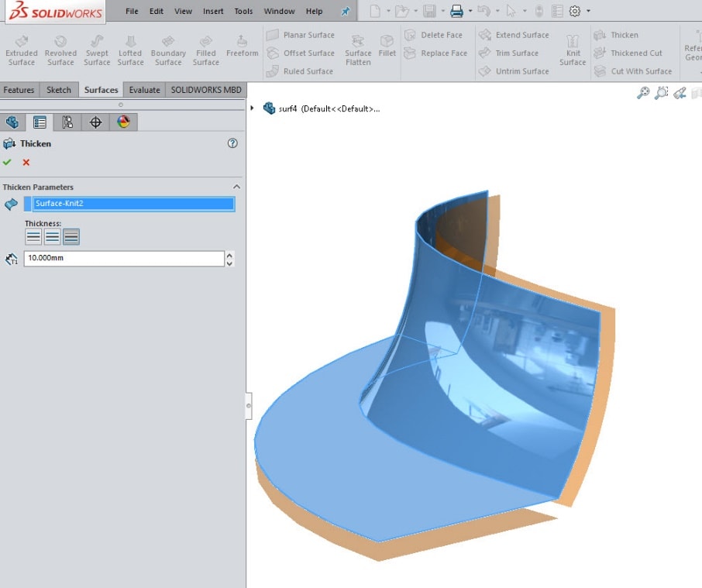Viewport: 702px width, 588px height.
Task: Click the Open document icon
Action: coord(402,11)
